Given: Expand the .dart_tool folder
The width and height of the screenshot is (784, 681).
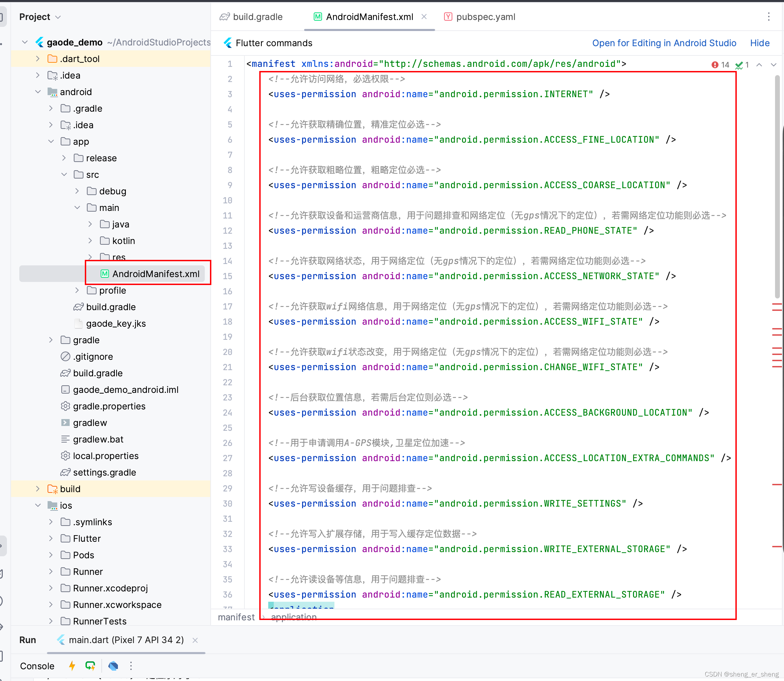Looking at the screenshot, I should point(38,59).
